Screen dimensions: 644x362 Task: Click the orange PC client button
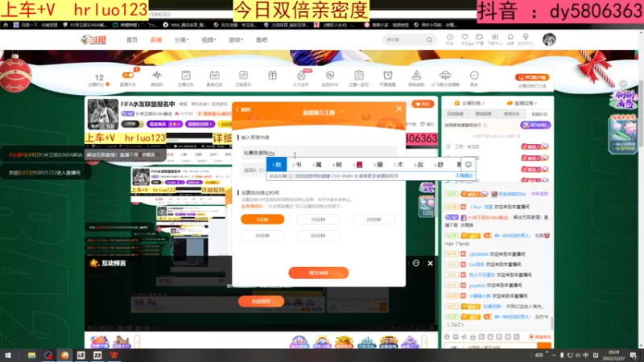click(532, 77)
